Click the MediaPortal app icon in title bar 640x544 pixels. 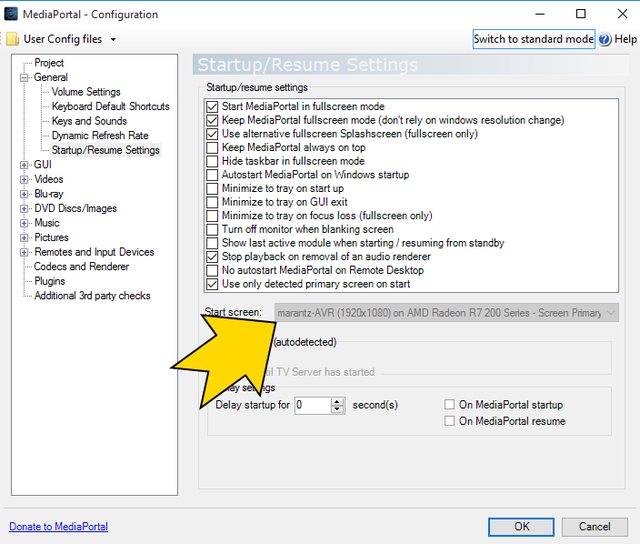(x=12, y=14)
